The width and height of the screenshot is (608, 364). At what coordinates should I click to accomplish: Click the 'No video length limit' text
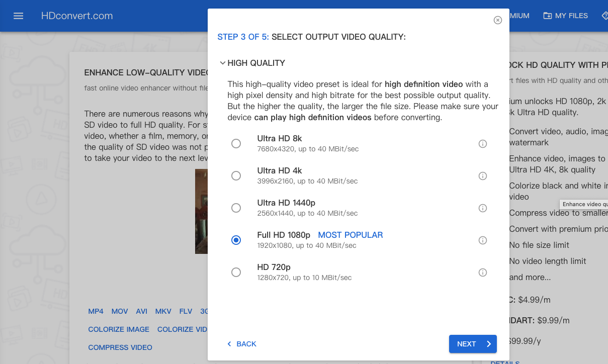[x=548, y=261]
